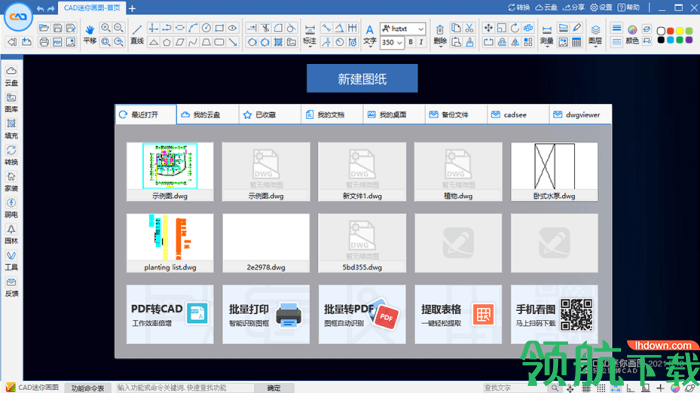This screenshot has height=393, width=700.
Task: Click the export to PDF icon
Action: click(x=57, y=42)
